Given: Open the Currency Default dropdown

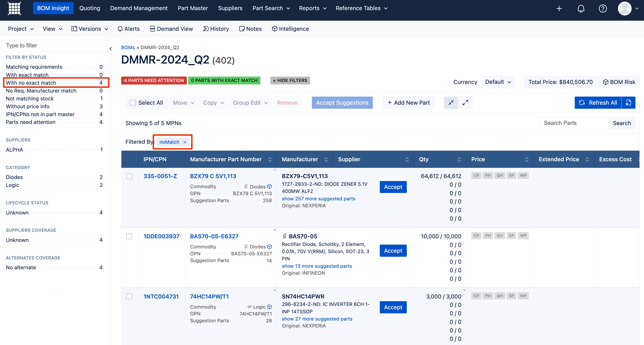Looking at the screenshot, I should point(498,82).
